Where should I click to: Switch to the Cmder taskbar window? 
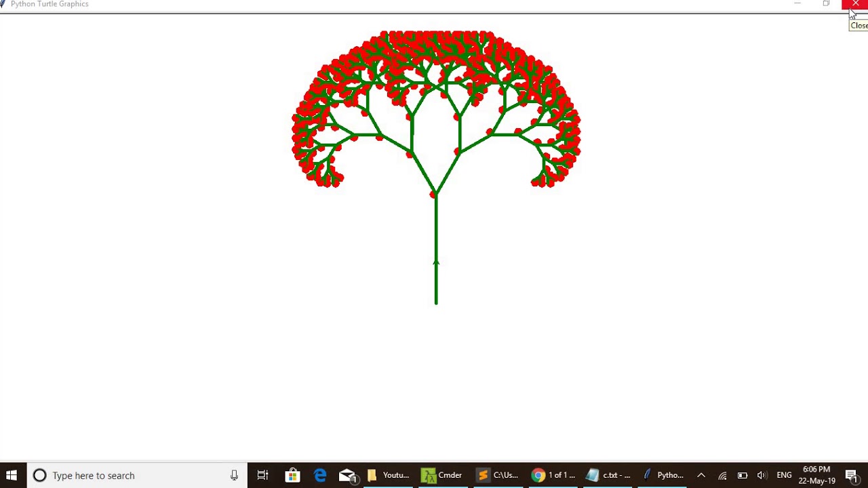tap(442, 475)
